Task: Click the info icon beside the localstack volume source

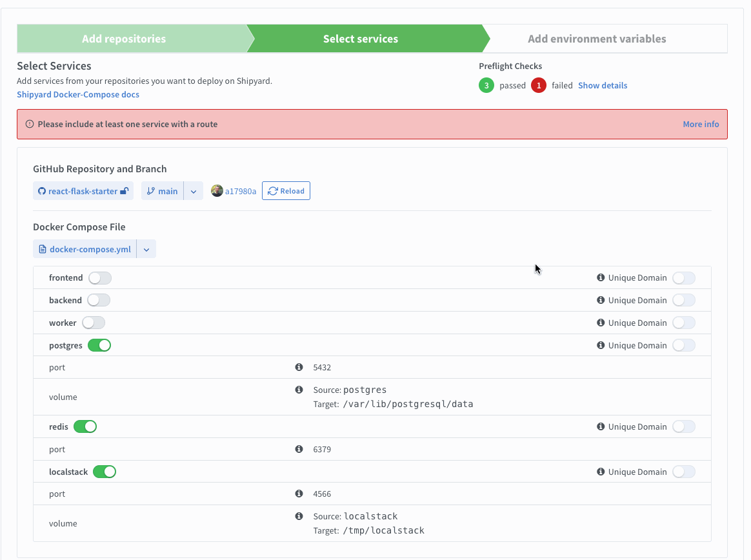Action: click(x=299, y=516)
